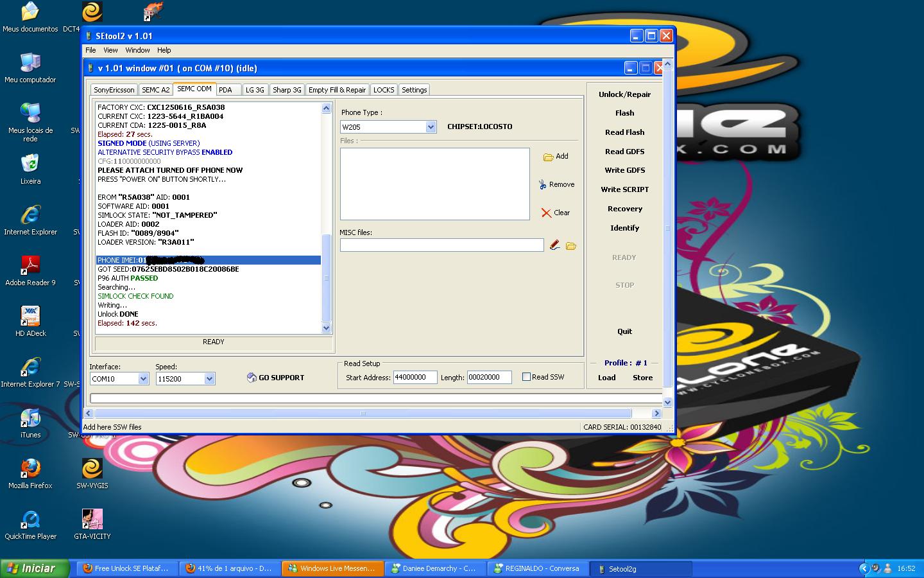This screenshot has width=924, height=578.
Task: Open the View menu
Action: pyautogui.click(x=110, y=50)
